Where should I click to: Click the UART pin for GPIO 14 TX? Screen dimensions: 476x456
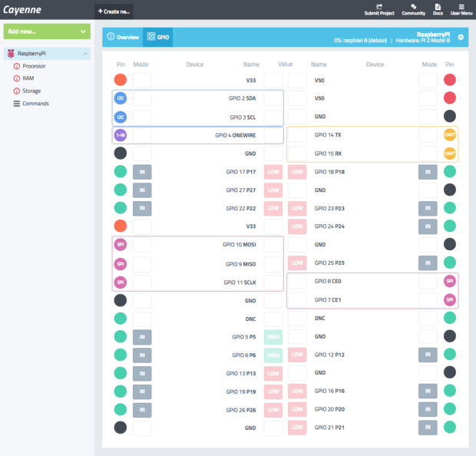[x=450, y=135]
